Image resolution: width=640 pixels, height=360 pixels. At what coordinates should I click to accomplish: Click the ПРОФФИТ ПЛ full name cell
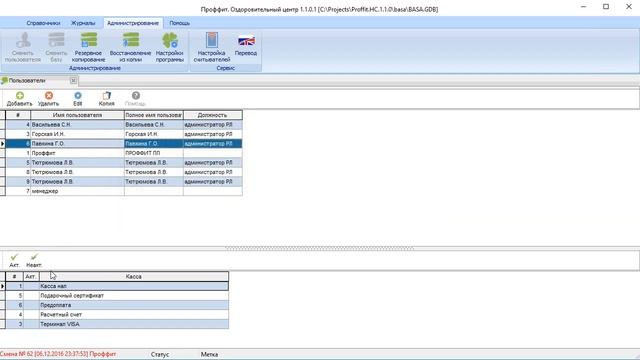click(154, 153)
